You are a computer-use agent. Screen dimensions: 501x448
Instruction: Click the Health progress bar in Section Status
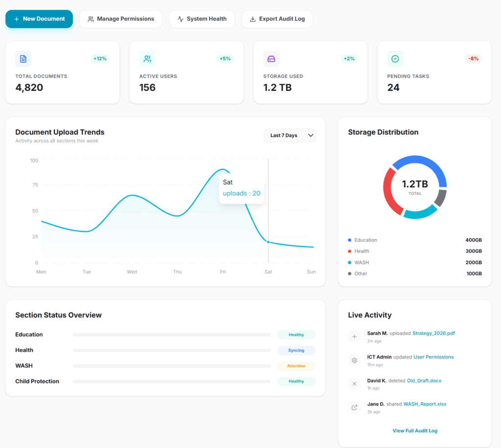(x=172, y=351)
